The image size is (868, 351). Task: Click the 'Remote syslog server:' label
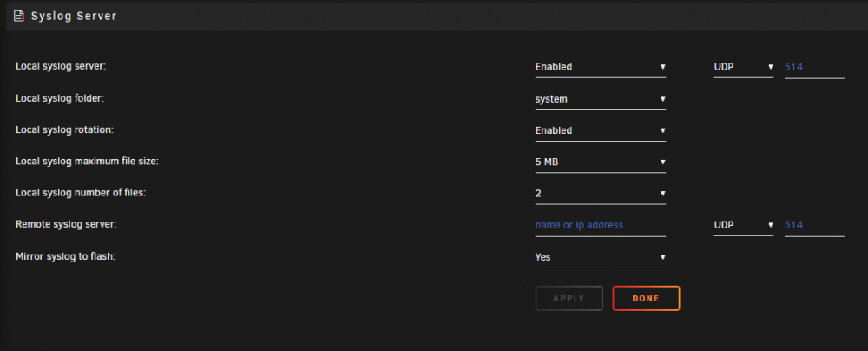point(66,224)
